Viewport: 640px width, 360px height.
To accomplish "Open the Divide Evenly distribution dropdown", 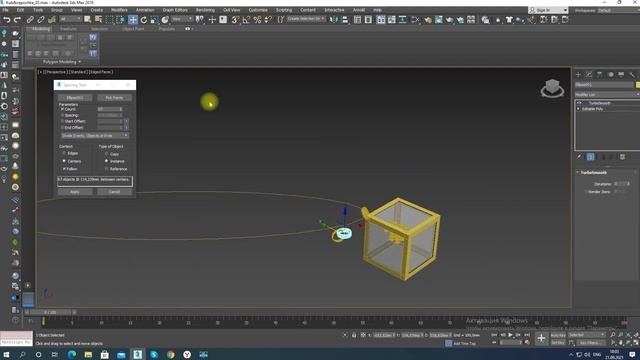I will coord(95,136).
